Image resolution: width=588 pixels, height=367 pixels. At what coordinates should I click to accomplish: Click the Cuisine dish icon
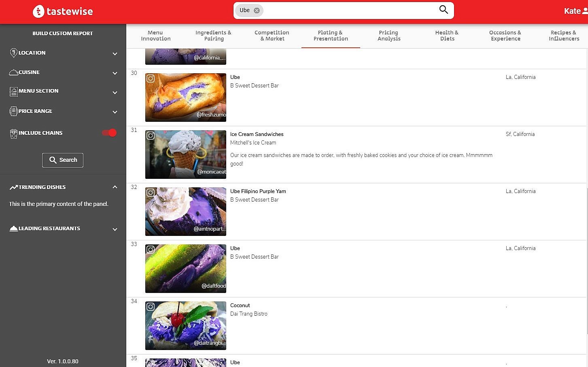(x=13, y=72)
